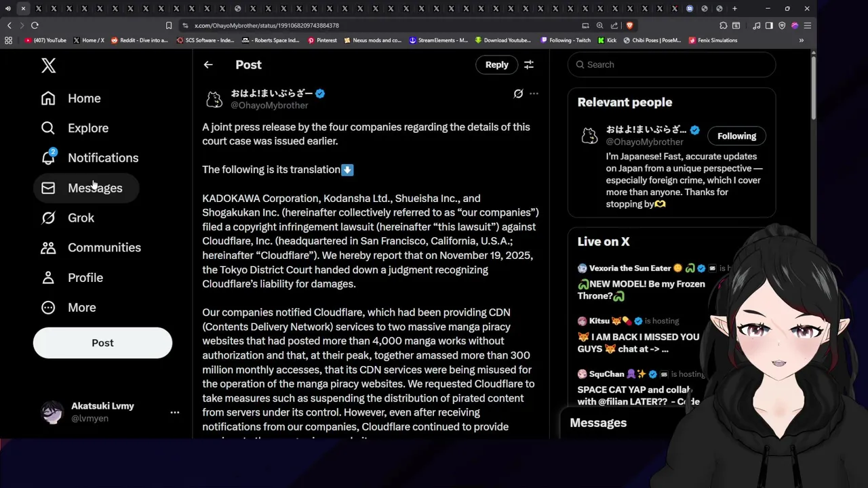Viewport: 868px width, 488px height.
Task: Open Brave Shields lion icon
Action: [x=629, y=25]
